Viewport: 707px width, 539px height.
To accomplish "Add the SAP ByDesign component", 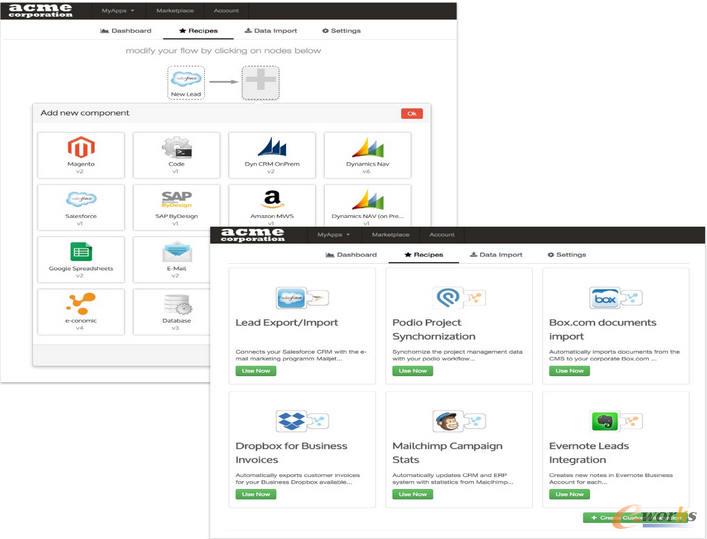I will coord(176,200).
